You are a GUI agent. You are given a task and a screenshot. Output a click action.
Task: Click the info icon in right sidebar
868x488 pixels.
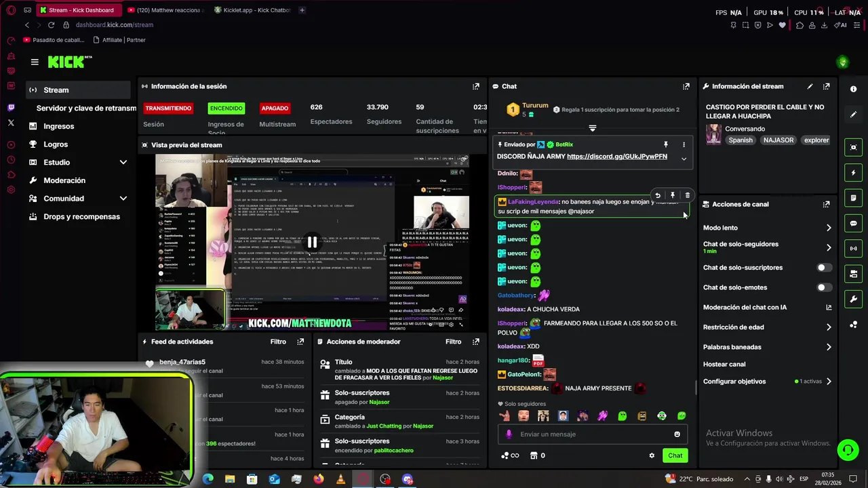(x=853, y=89)
